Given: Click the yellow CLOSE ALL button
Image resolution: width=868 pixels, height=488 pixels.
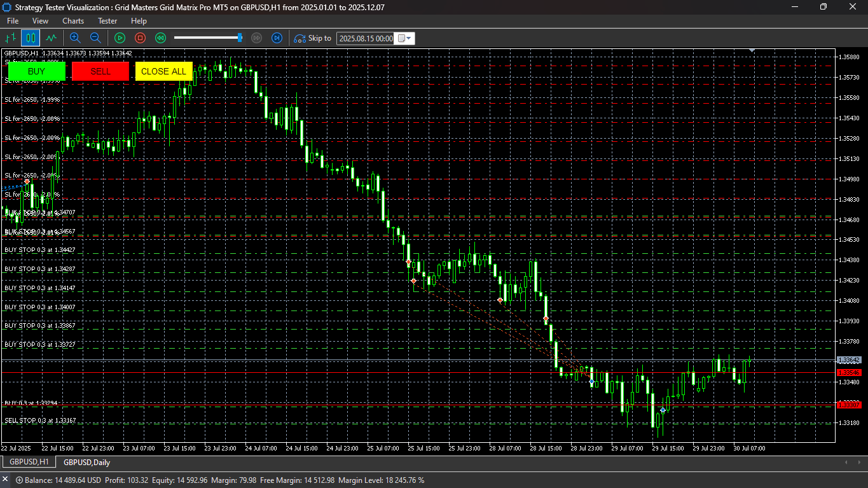Looking at the screenshot, I should 163,71.
